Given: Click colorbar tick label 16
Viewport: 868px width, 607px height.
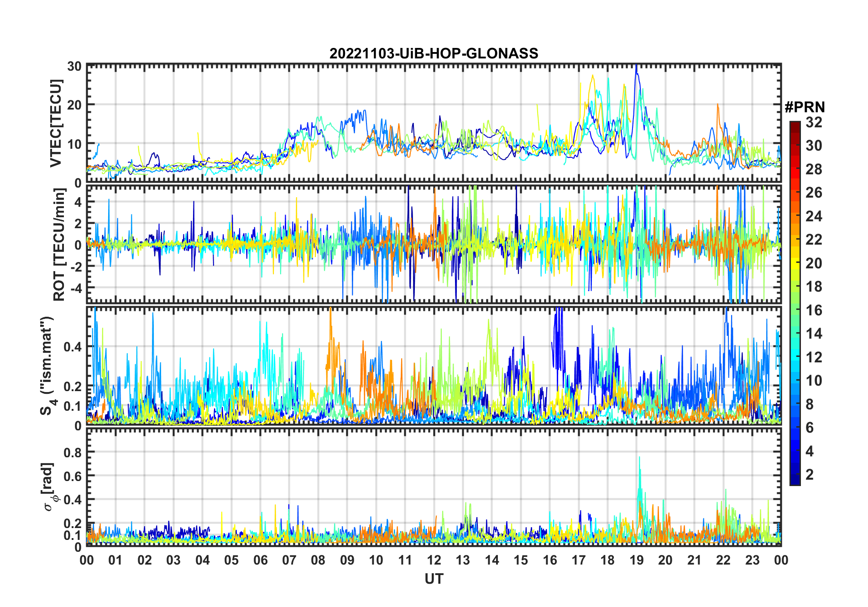Looking at the screenshot, I should click(814, 310).
